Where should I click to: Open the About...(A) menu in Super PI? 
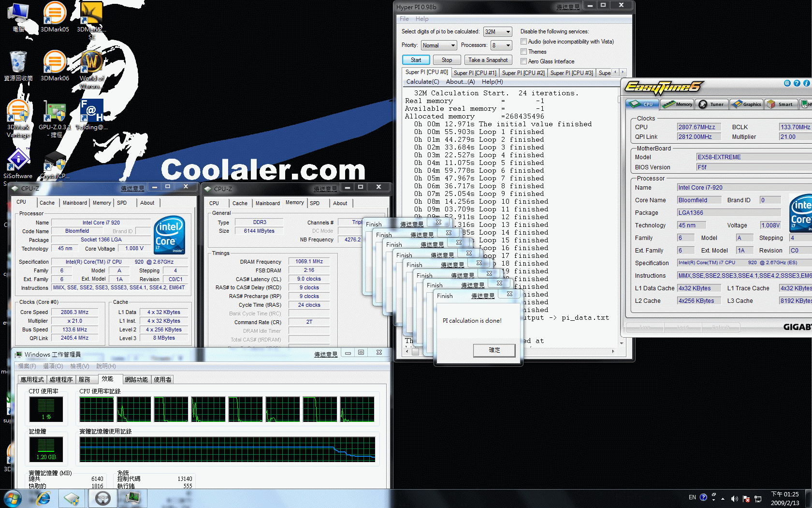point(460,82)
